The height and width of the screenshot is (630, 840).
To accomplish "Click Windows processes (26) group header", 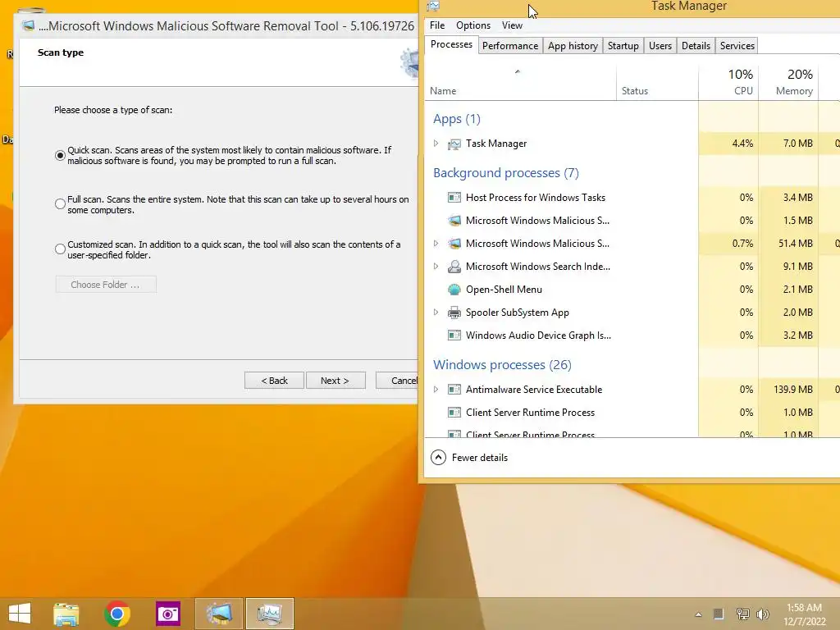I will click(502, 365).
